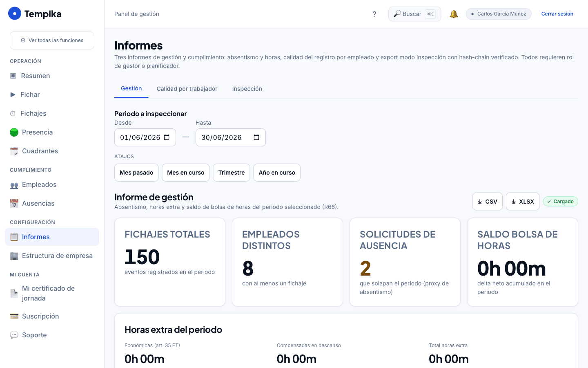
Task: Open Soporte in the sidebar
Action: (52, 335)
